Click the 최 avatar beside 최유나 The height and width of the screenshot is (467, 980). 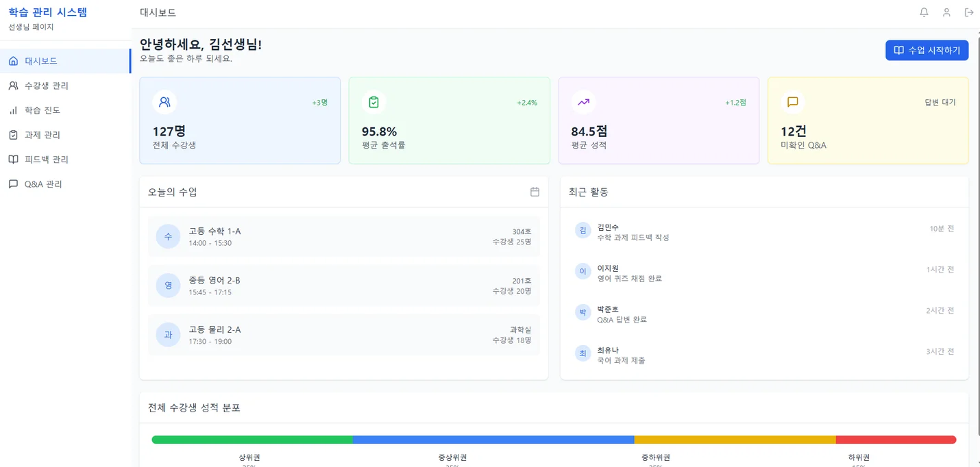click(583, 353)
